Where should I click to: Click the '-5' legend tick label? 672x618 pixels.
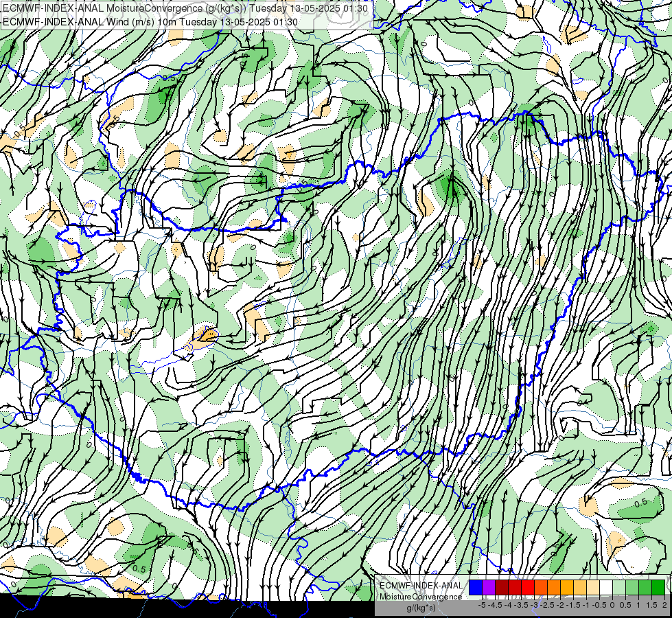tap(482, 605)
